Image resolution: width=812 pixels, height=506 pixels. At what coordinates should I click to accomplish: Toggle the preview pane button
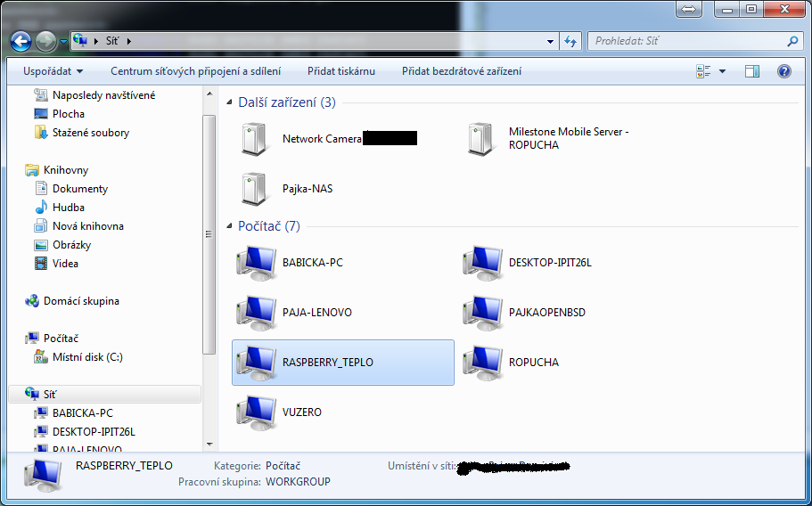tap(752, 71)
